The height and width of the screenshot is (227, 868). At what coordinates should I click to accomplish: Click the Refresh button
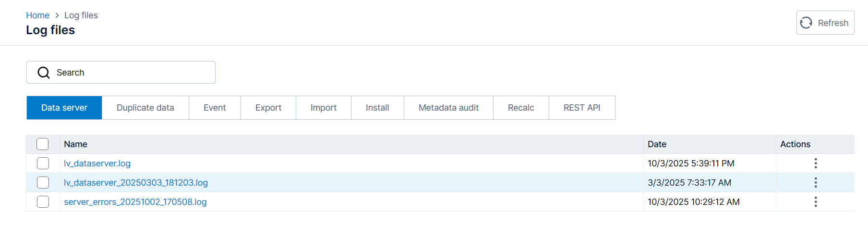pos(825,23)
